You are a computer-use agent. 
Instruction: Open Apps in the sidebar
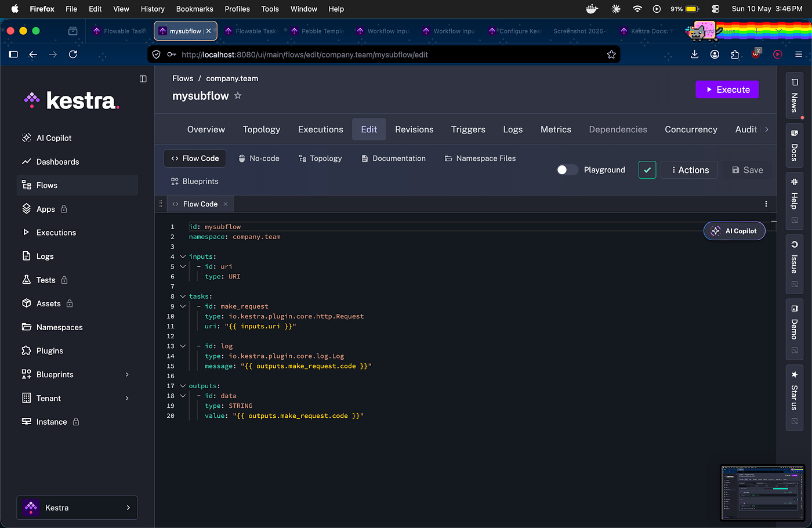click(x=77, y=209)
